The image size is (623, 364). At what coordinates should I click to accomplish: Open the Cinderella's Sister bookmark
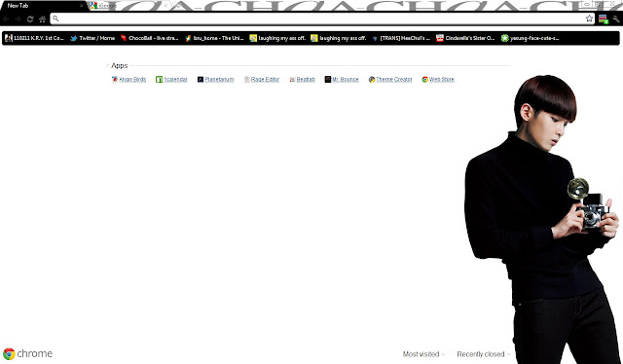(465, 38)
